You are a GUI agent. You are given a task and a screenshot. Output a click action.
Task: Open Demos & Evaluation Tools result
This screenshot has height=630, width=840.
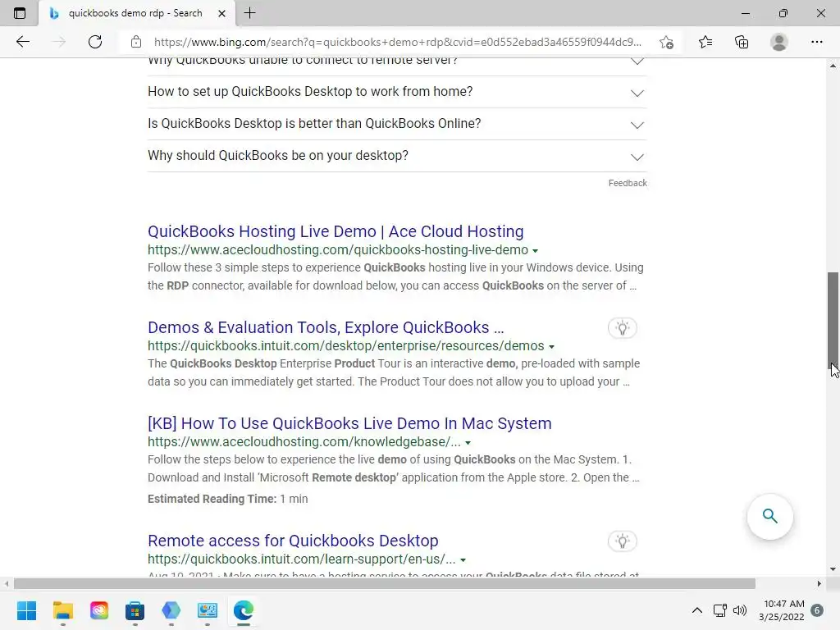[326, 327]
